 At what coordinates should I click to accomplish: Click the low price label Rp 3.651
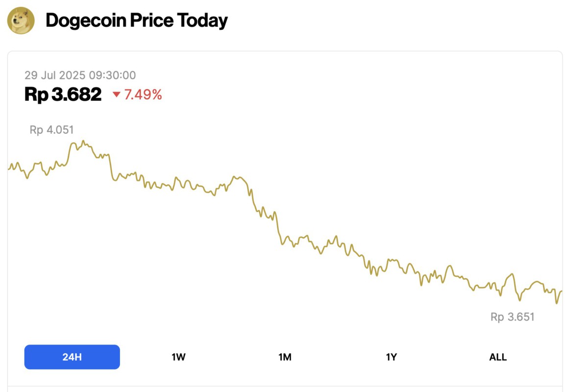514,317
